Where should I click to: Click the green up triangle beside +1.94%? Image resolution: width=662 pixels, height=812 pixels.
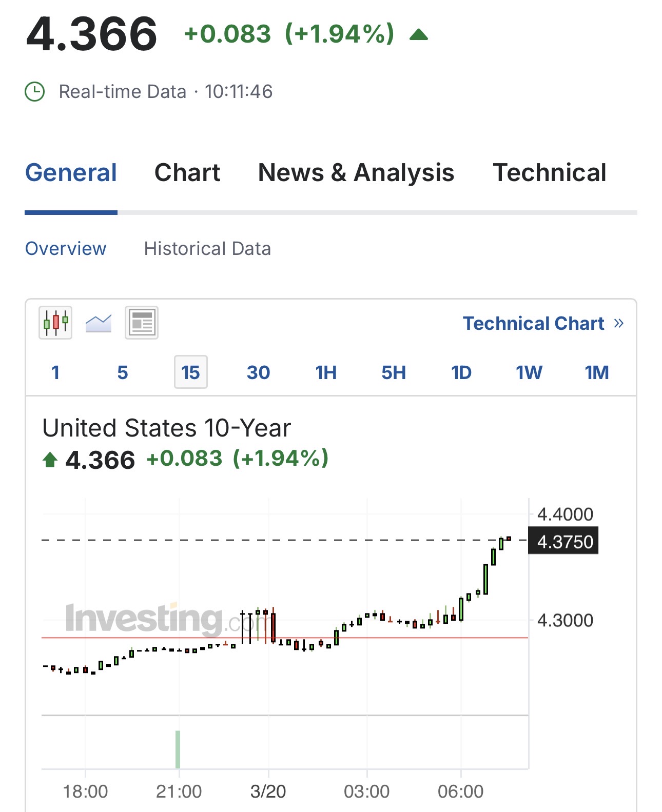click(419, 35)
